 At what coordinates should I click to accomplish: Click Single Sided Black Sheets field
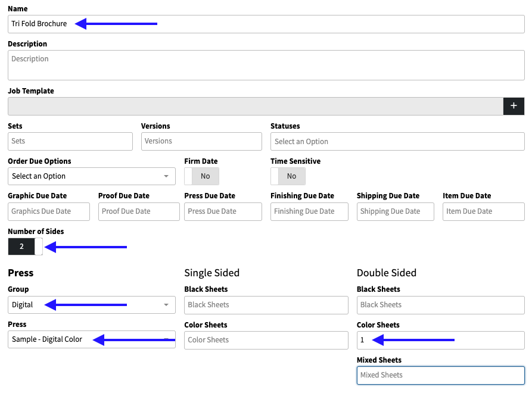(x=266, y=305)
